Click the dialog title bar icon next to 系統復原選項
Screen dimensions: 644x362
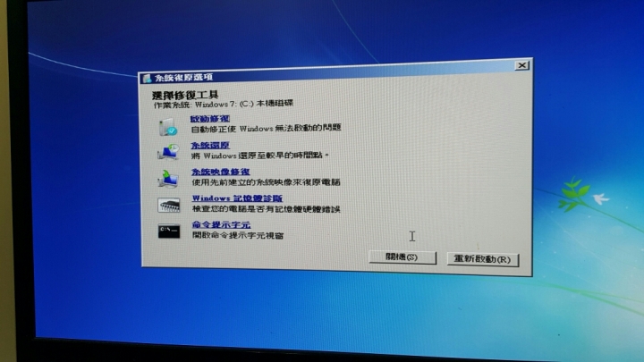147,78
